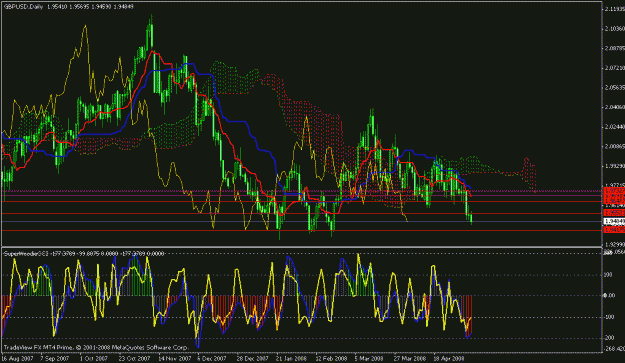Click the 0.00 level on CCI scale

point(609,295)
